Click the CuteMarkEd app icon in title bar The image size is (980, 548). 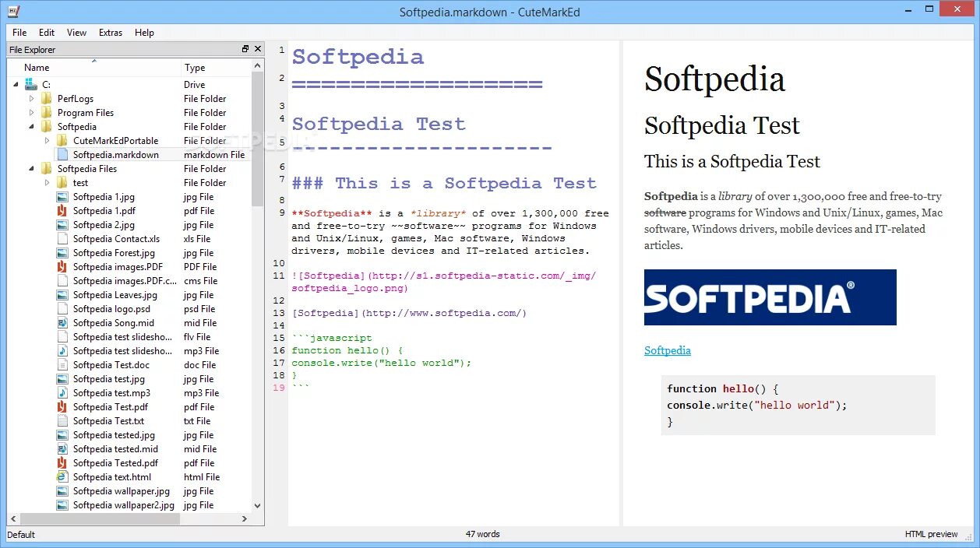pos(13,12)
